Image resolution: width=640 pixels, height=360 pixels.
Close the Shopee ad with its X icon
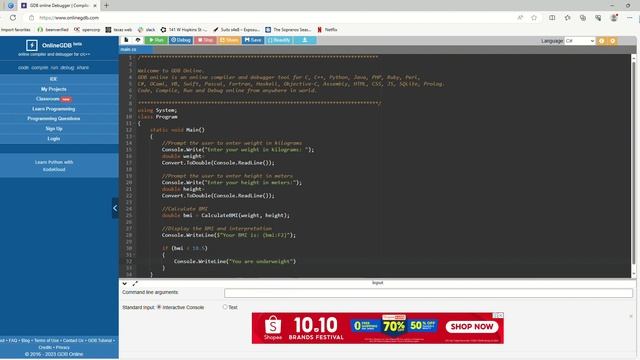(501, 316)
